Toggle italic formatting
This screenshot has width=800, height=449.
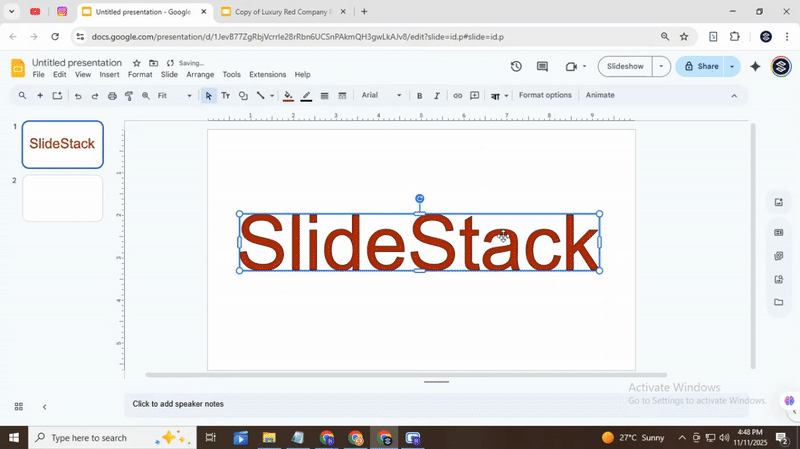pos(436,96)
